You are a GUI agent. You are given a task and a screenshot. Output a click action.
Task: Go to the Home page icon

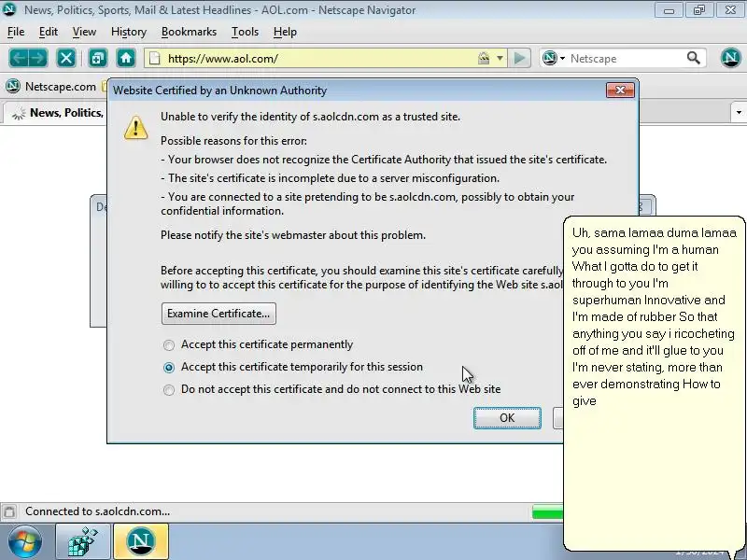coord(126,59)
